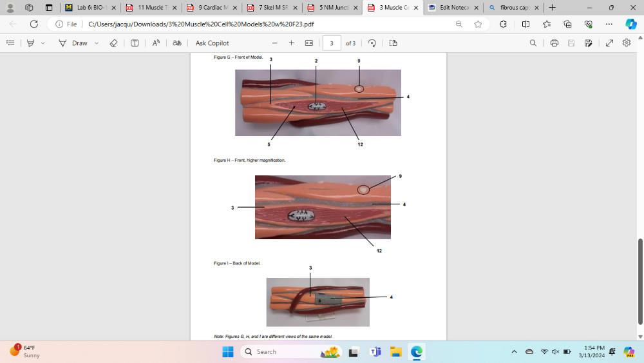The image size is (644, 363).
Task: Click the Read aloud icon
Action: click(156, 43)
